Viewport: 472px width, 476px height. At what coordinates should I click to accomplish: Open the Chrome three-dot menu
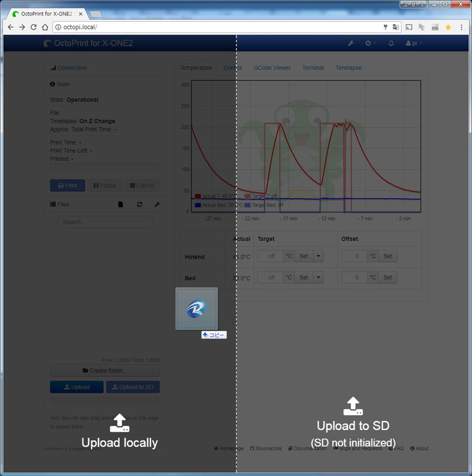461,27
